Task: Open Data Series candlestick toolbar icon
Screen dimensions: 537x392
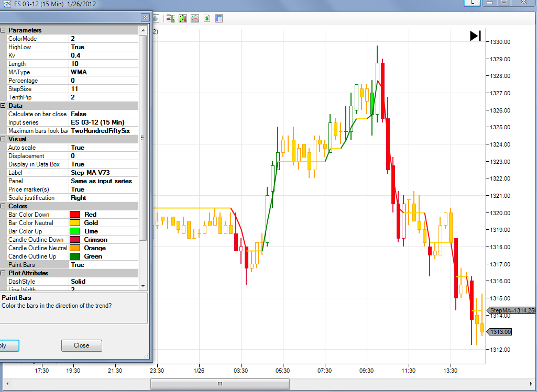Action: [x=182, y=18]
